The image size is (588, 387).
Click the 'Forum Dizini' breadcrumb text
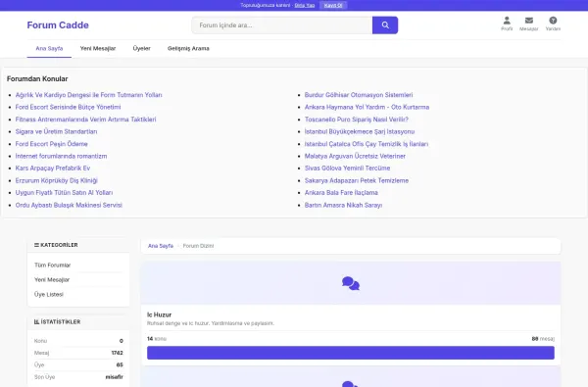[198, 246]
